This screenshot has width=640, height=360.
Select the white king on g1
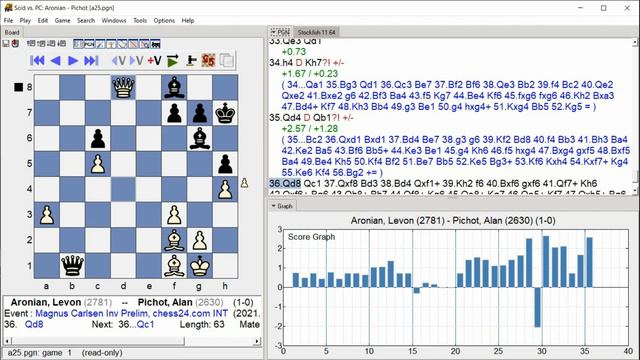click(x=200, y=266)
